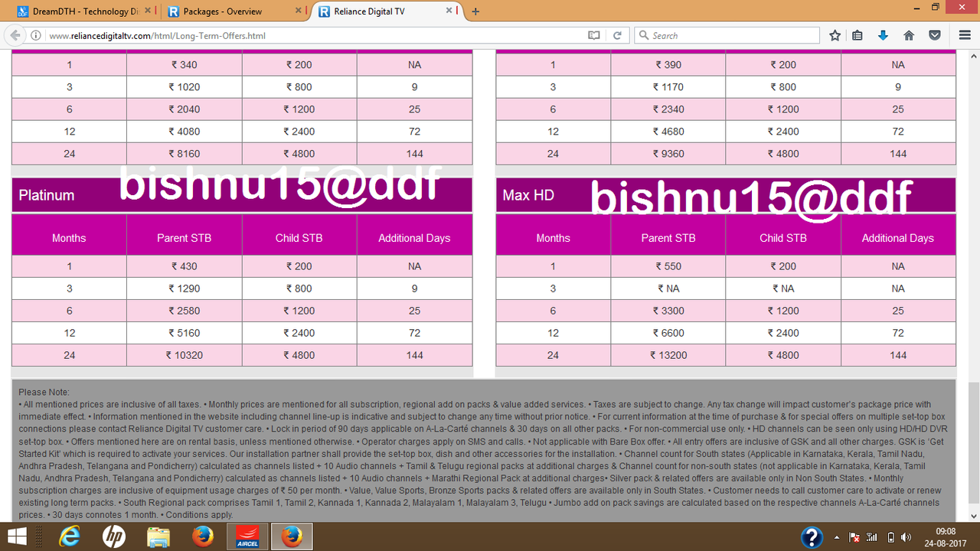Check battery status icon in tray
Image resolution: width=980 pixels, height=551 pixels.
[889, 537]
